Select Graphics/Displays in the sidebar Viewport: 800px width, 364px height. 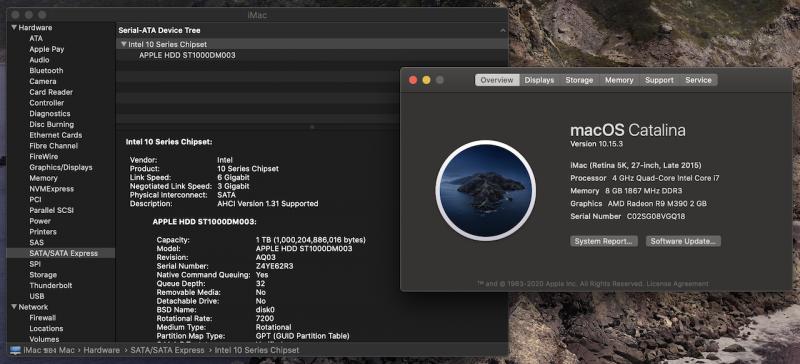(61, 167)
